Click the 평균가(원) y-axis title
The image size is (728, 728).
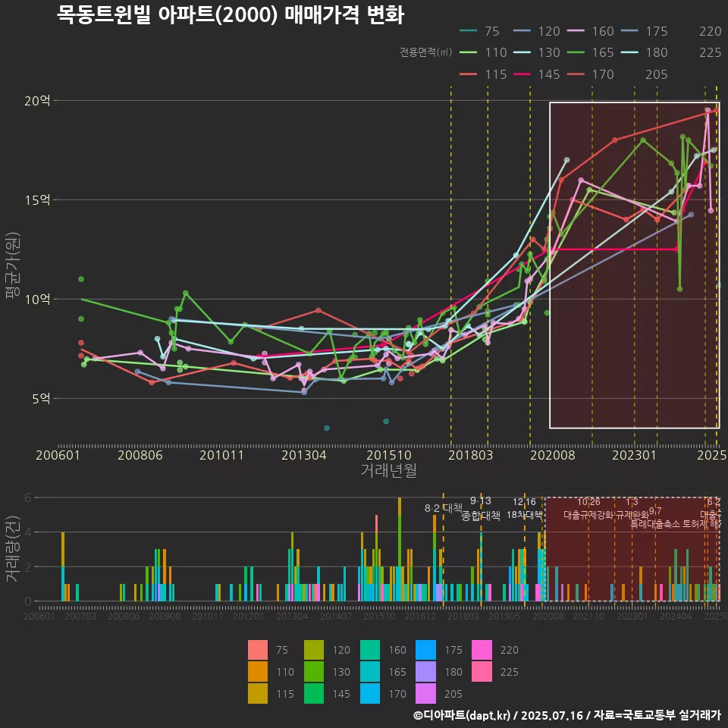tap(13, 265)
